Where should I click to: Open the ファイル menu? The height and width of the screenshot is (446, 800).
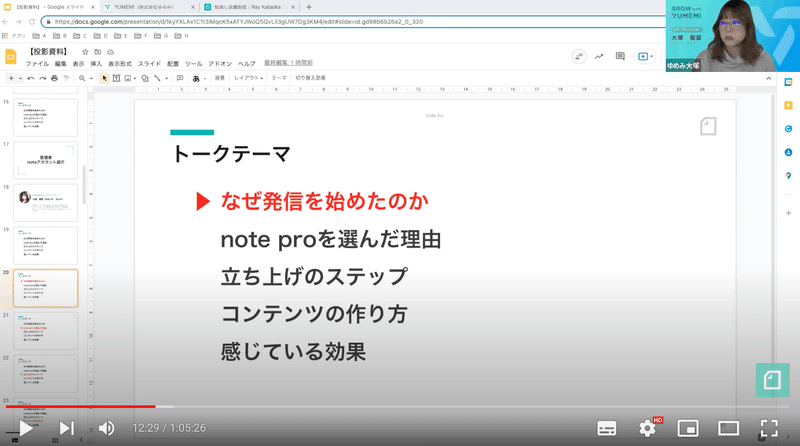[37, 64]
